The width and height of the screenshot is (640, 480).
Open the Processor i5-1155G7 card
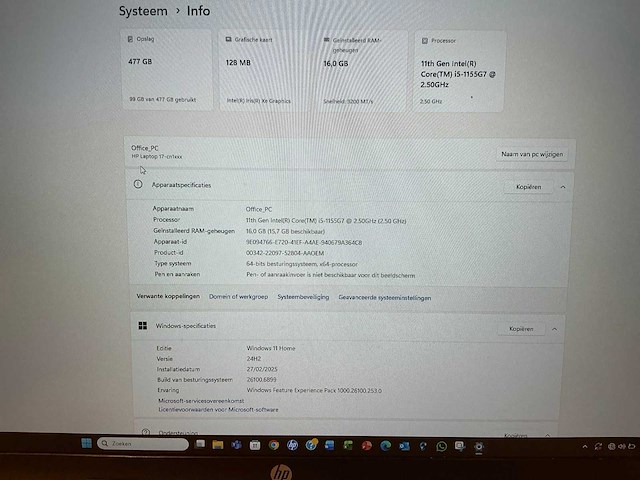pos(460,71)
